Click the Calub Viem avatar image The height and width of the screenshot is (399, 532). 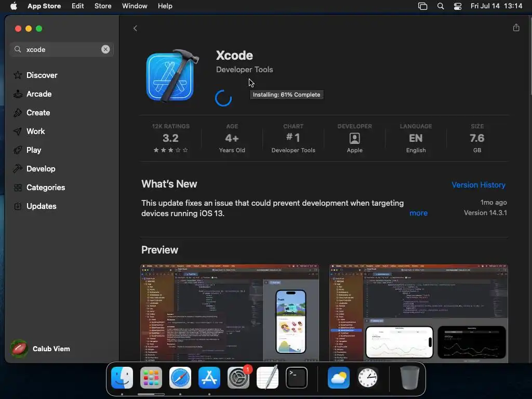pyautogui.click(x=19, y=349)
